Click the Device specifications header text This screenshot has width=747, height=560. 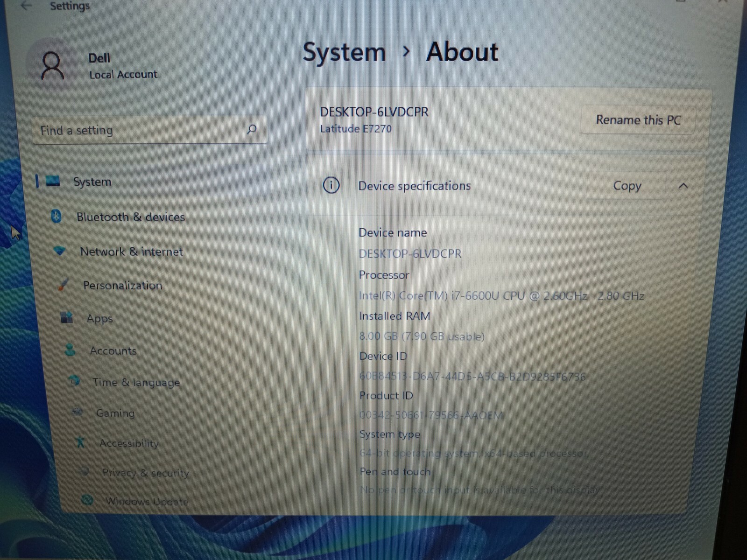coord(415,186)
